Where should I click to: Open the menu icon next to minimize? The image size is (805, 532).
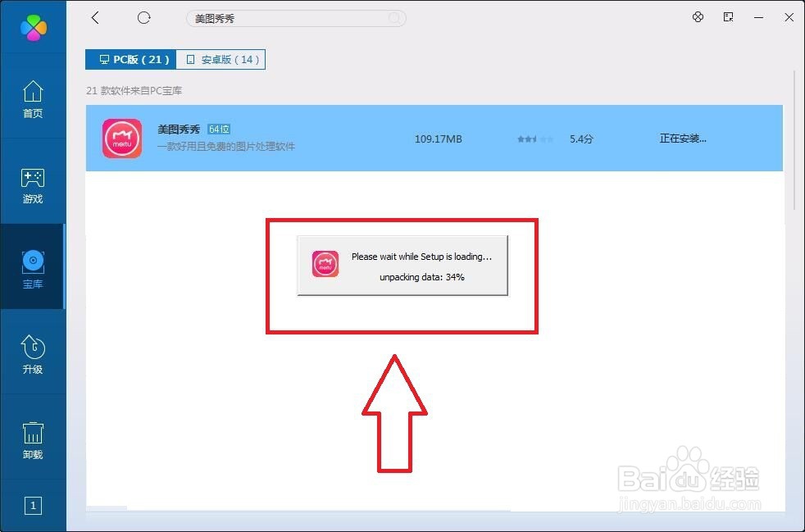pyautogui.click(x=728, y=17)
